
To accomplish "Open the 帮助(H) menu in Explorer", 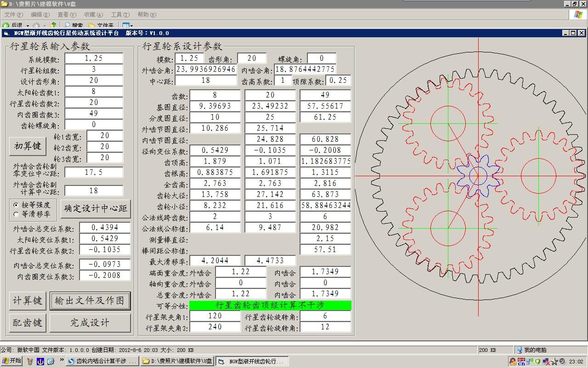I will coord(147,15).
